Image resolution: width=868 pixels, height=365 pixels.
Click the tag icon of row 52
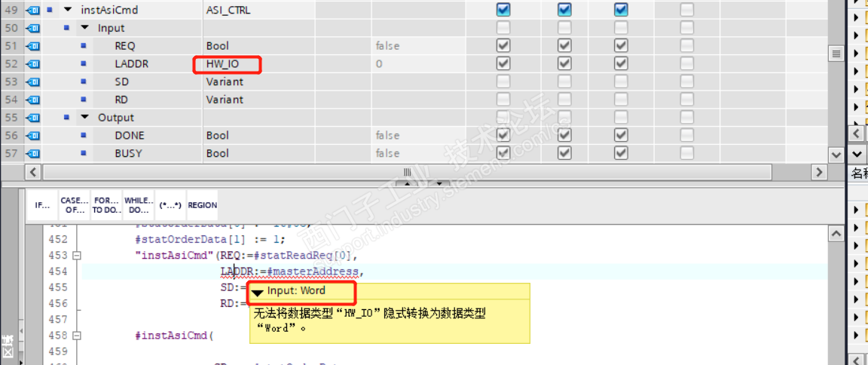[32, 64]
